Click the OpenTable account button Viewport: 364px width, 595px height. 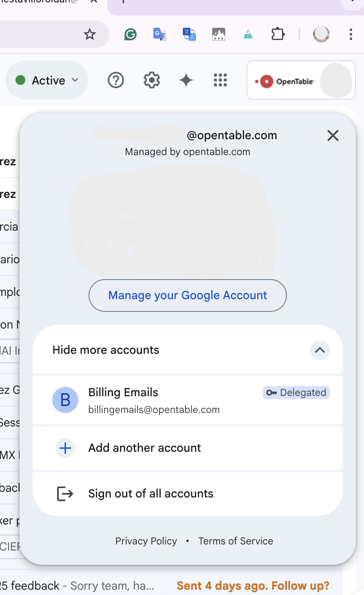301,80
